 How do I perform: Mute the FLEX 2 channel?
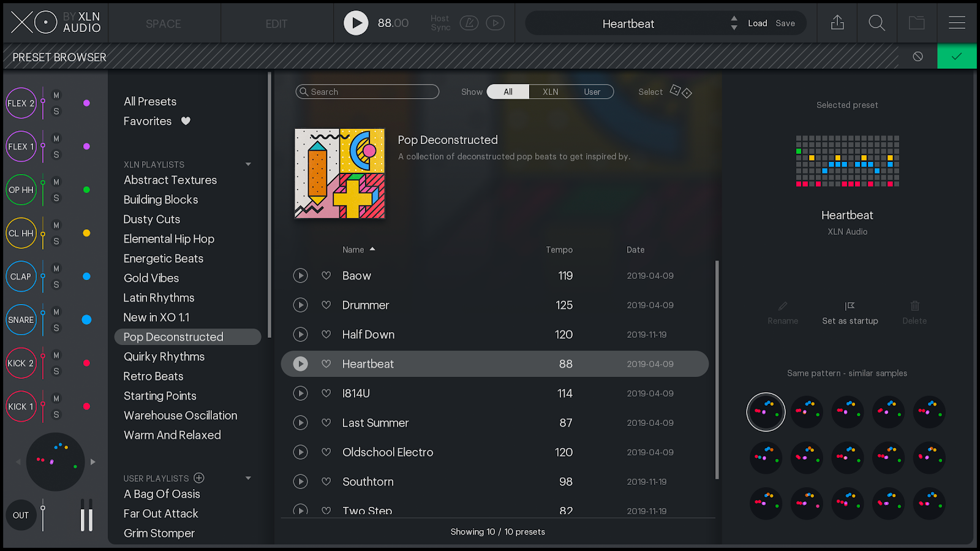tap(56, 95)
